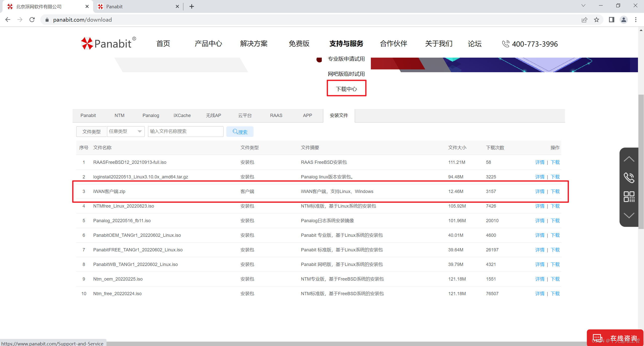This screenshot has width=644, height=346.
Task: Click the share page icon
Action: pos(584,20)
